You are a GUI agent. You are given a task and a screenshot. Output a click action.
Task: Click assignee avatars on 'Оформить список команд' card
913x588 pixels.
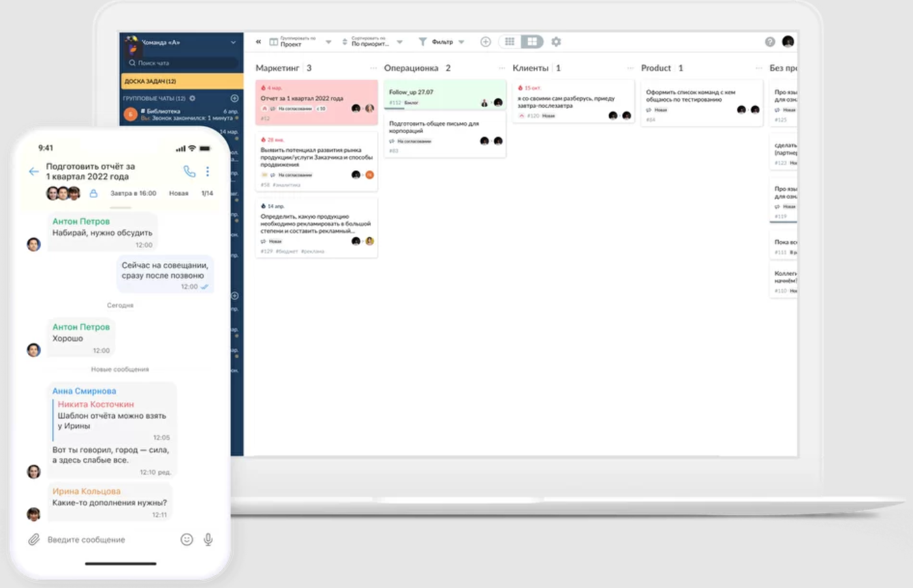748,110
